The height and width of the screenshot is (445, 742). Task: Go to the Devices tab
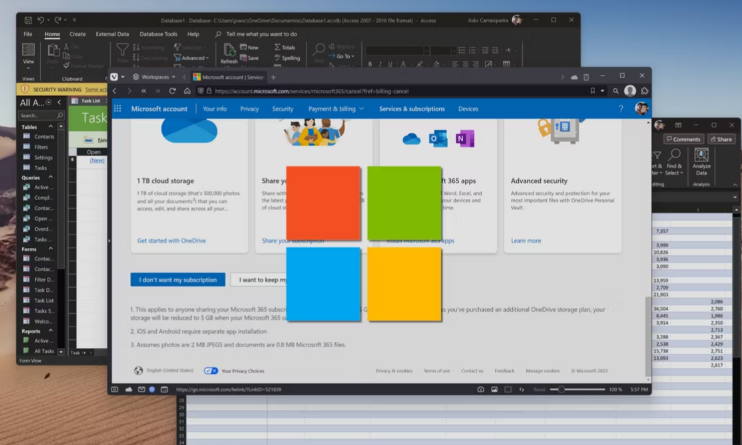(x=468, y=108)
